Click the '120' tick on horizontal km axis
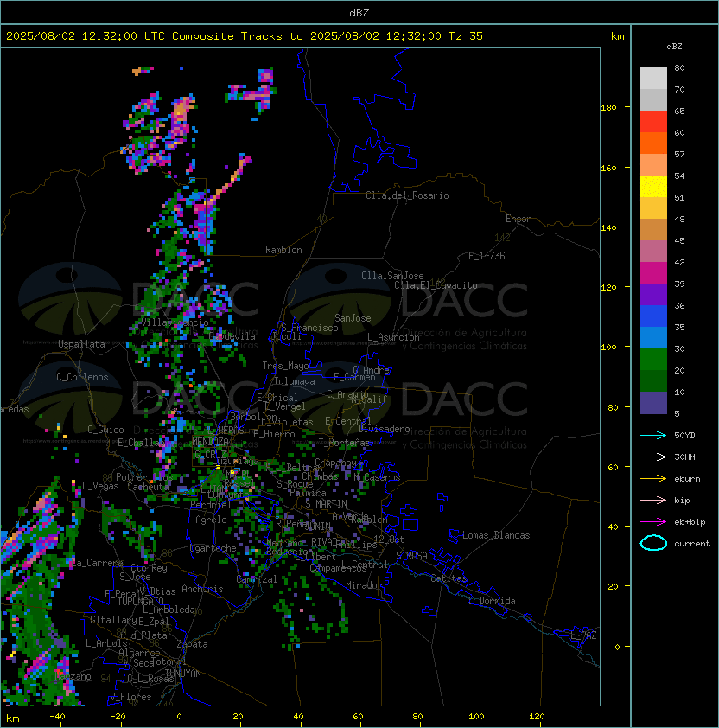This screenshot has width=719, height=728. (x=537, y=717)
